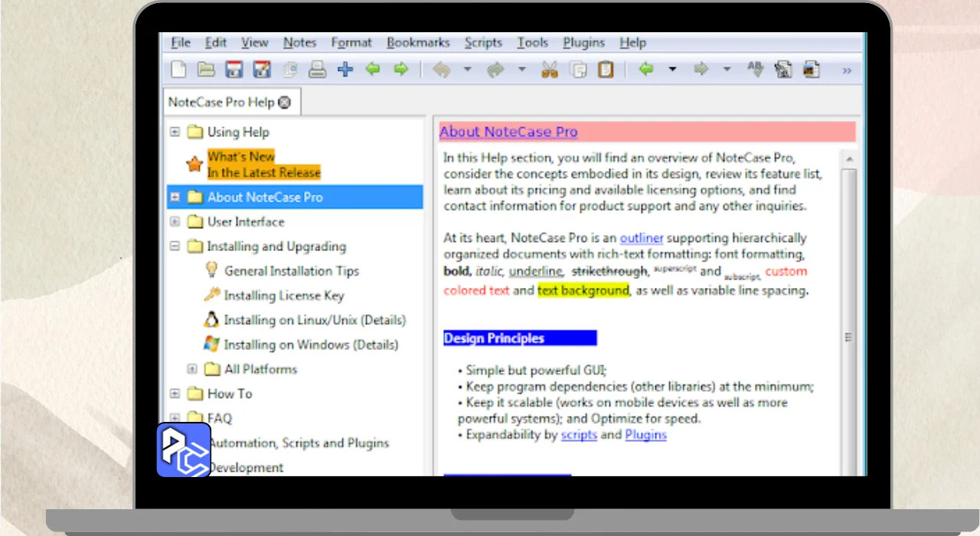Image resolution: width=980 pixels, height=536 pixels.
Task: Copy the selection with the toolbar copy icon
Action: tap(579, 70)
